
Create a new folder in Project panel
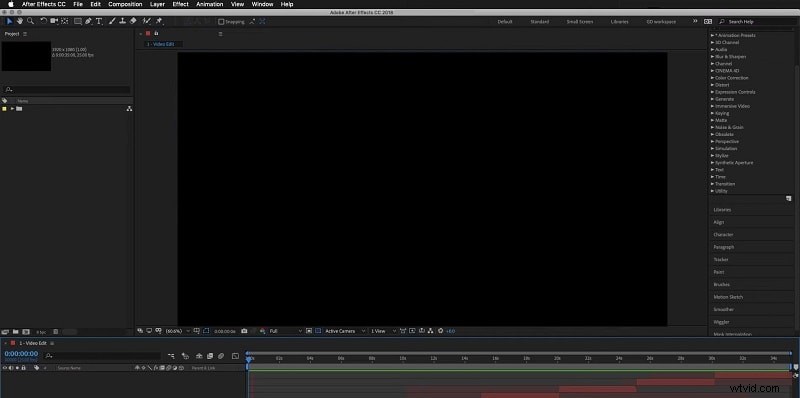(15, 332)
